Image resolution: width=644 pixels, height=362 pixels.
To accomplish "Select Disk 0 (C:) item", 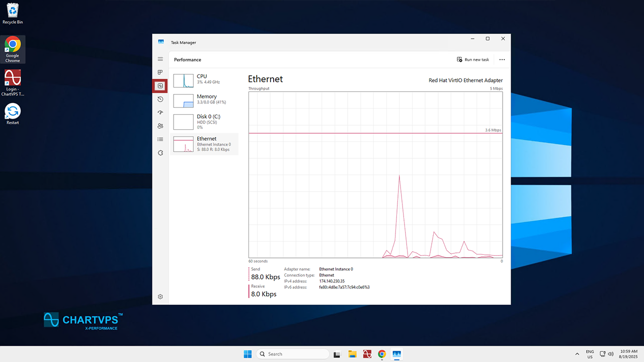I will 184,121.
